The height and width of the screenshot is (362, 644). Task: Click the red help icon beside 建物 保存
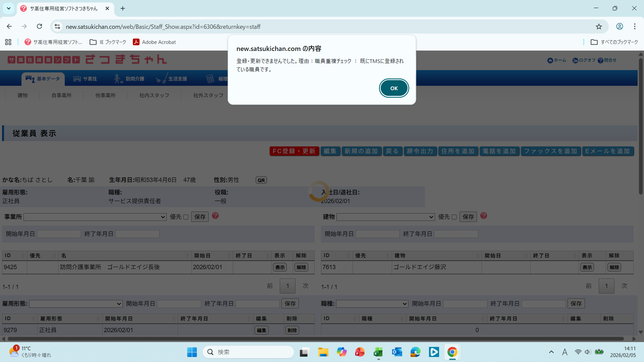point(483,216)
